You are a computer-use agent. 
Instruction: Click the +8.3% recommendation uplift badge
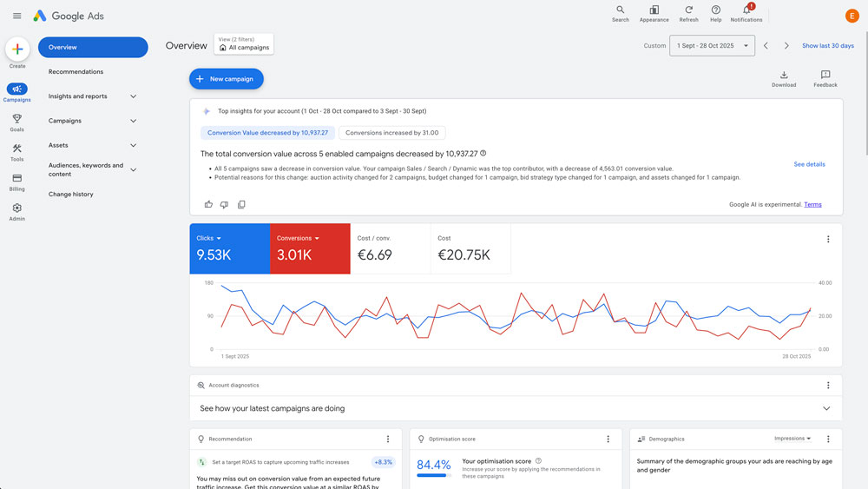click(x=383, y=462)
